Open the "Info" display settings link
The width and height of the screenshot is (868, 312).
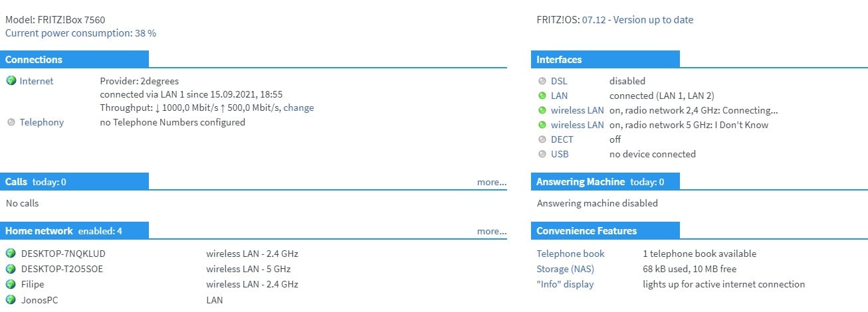[565, 284]
